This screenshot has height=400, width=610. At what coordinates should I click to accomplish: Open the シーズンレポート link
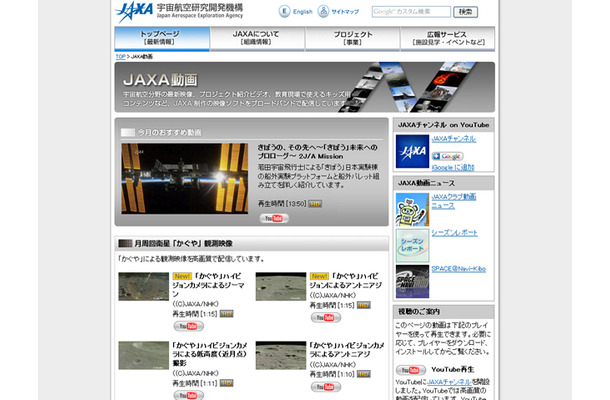click(x=454, y=233)
